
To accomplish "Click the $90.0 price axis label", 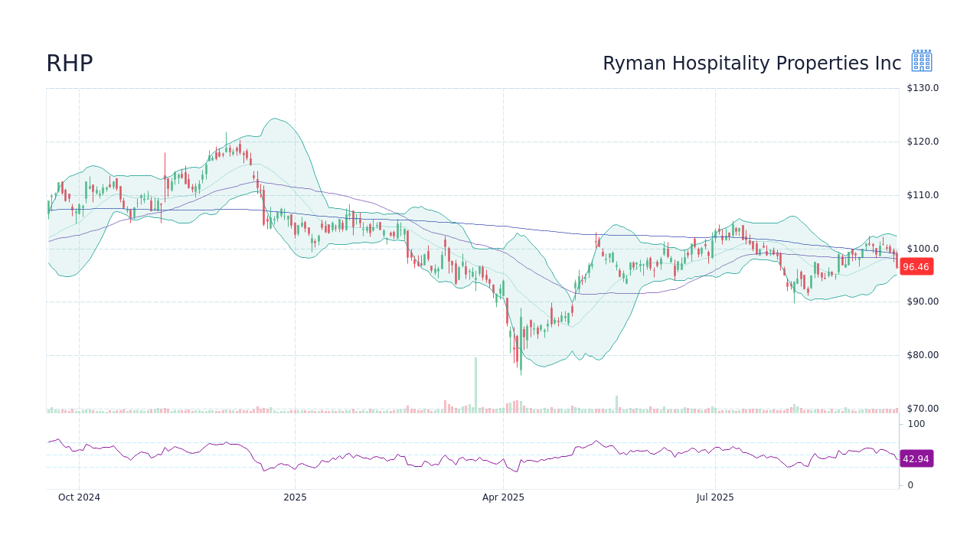I will pyautogui.click(x=923, y=302).
